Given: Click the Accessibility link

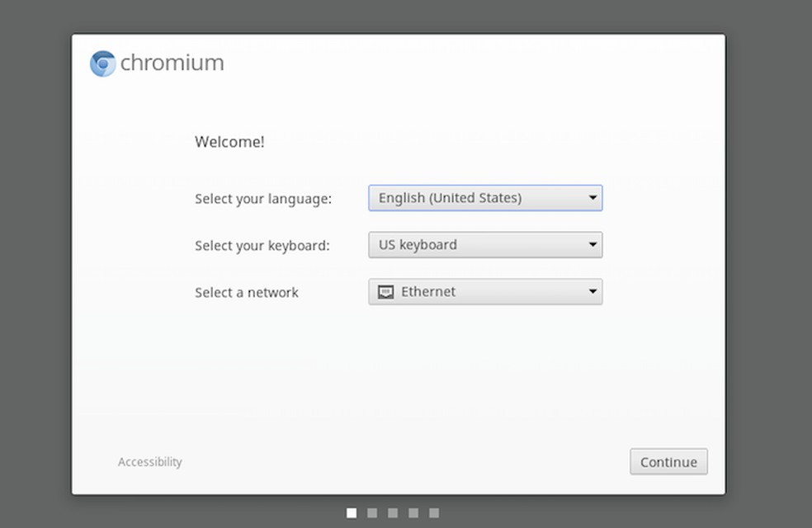Looking at the screenshot, I should tap(150, 462).
